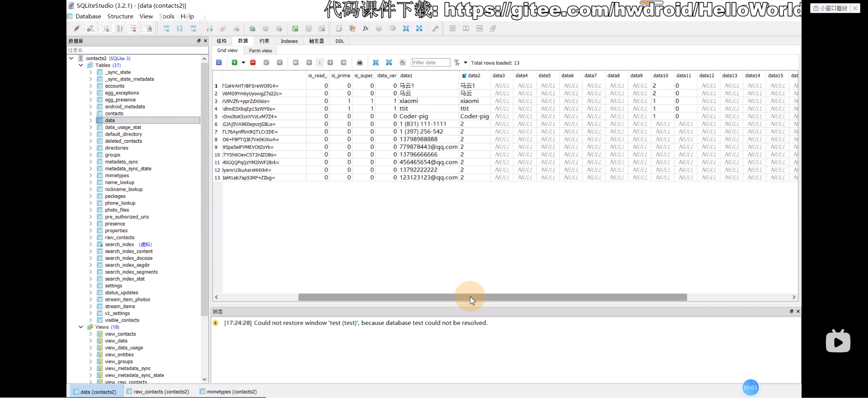Switch to the DDL tab
Viewport: 868px width, 398px height.
click(340, 41)
